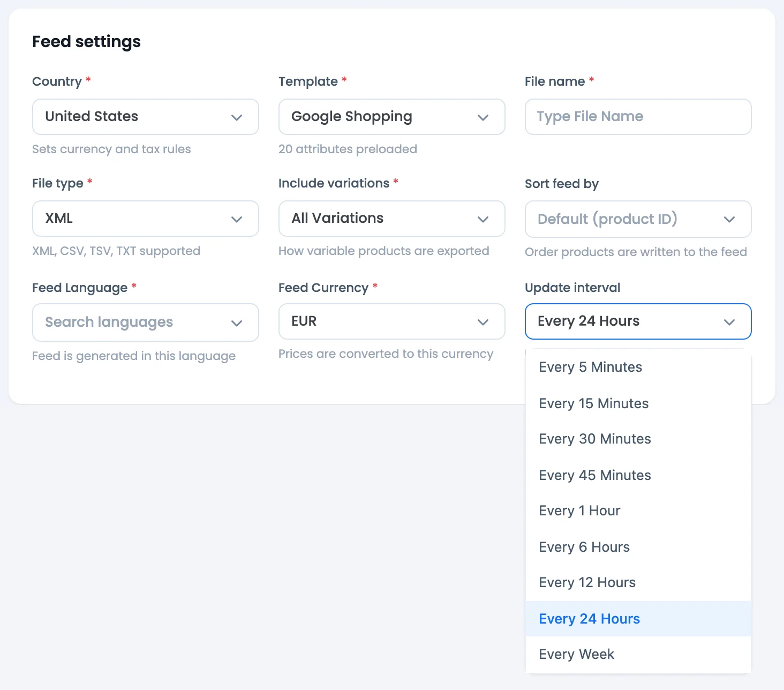The image size is (784, 690).
Task: Click 'Feed is generated in this language' hint
Action: pos(134,356)
